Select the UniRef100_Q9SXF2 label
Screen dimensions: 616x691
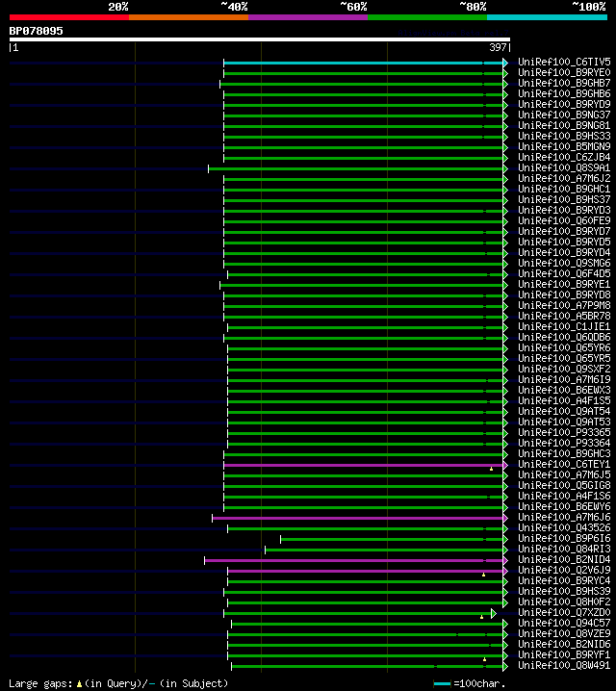point(564,369)
